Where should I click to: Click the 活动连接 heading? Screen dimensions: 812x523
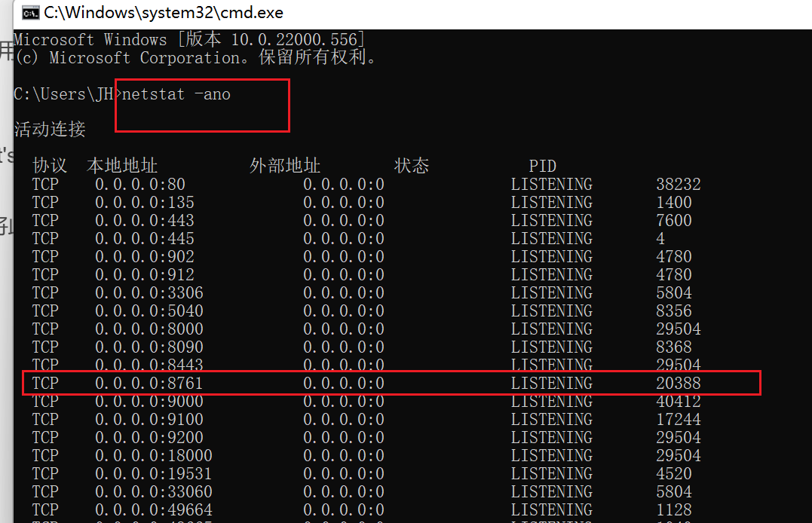pos(50,129)
